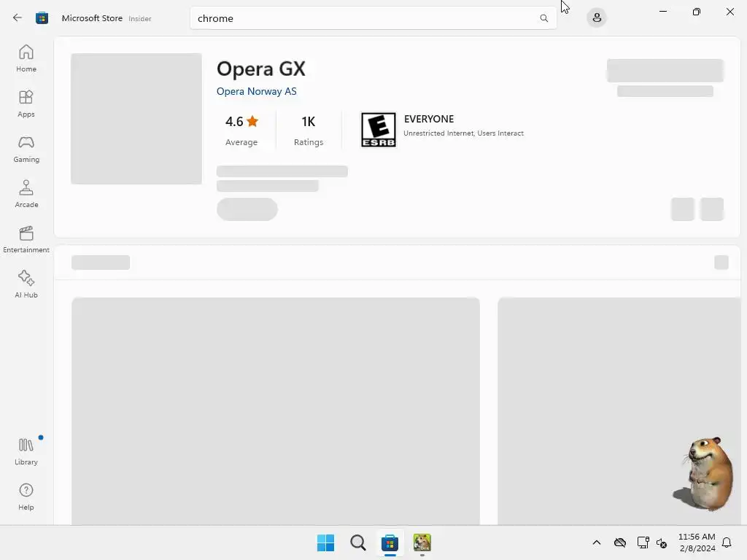Open the Help page in sidebar
The height and width of the screenshot is (560, 747).
[26, 497]
